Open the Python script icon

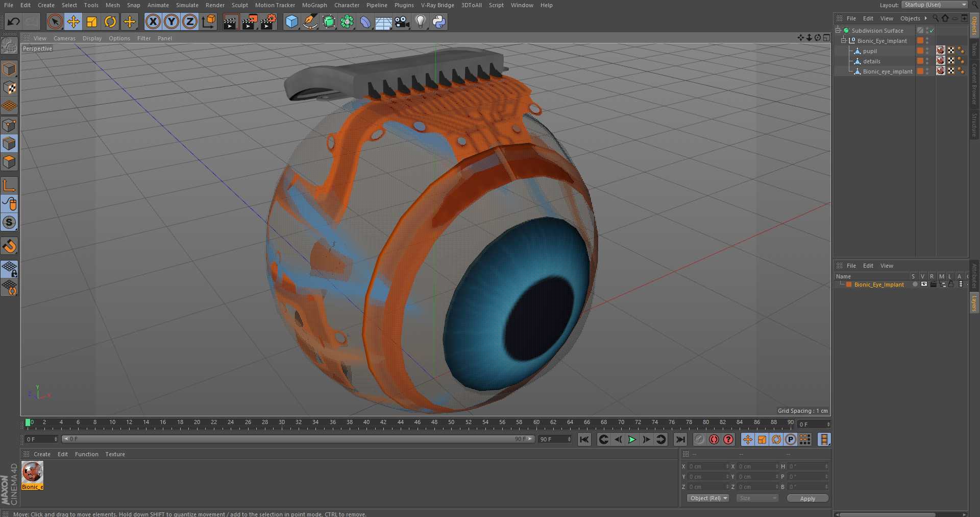pos(439,21)
